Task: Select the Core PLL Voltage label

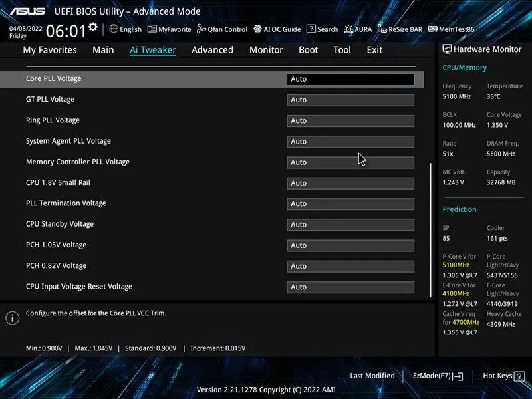Action: tap(54, 78)
